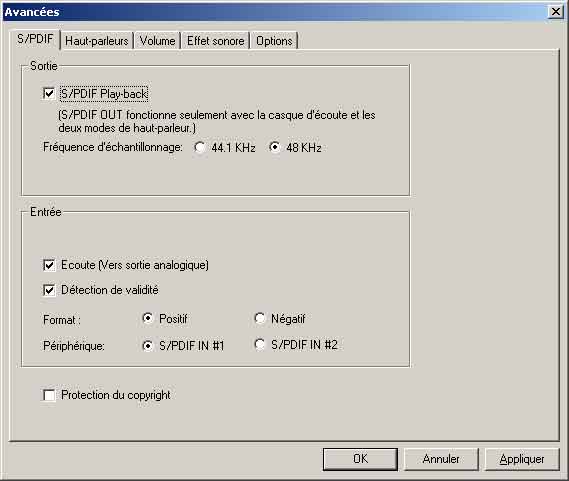The width and height of the screenshot is (569, 481).
Task: Click the S/PDIF tab
Action: [x=35, y=39]
